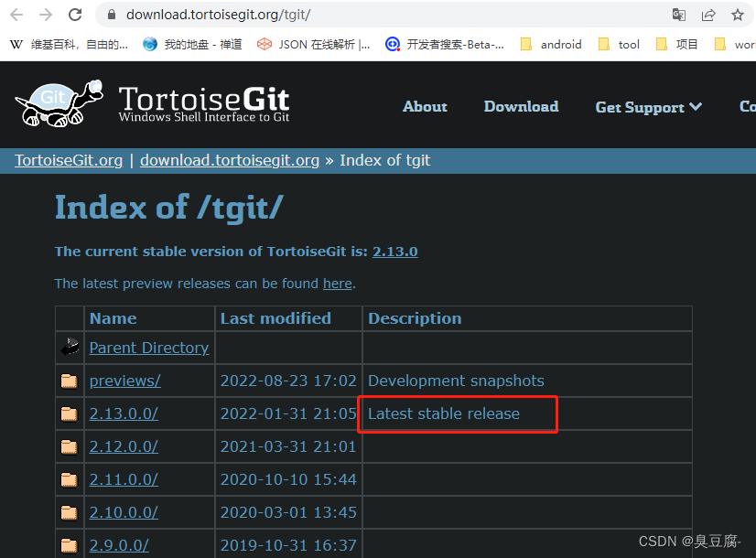Viewport: 756px width, 558px height.
Task: Bookmark this page with the star icon
Action: 737,15
